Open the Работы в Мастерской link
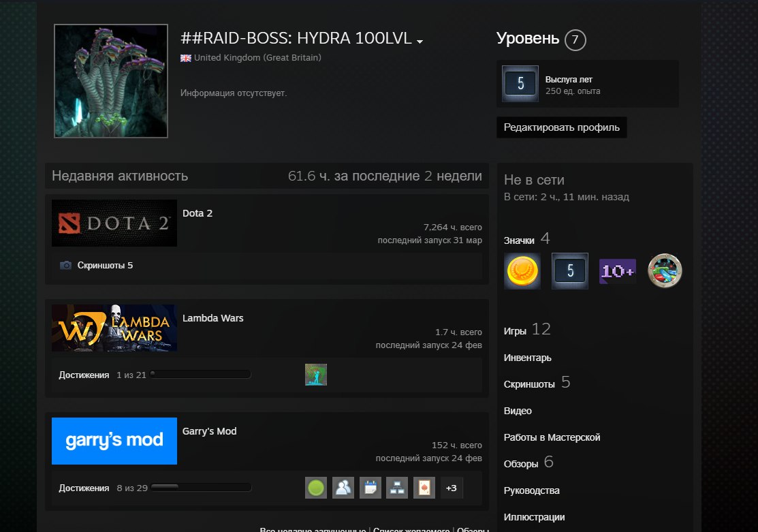The width and height of the screenshot is (758, 532). click(552, 438)
